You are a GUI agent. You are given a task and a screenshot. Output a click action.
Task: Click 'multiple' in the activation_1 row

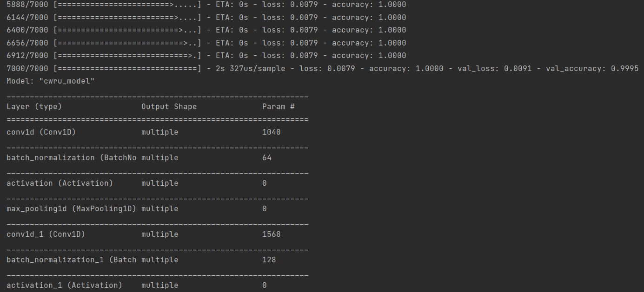[159, 285]
